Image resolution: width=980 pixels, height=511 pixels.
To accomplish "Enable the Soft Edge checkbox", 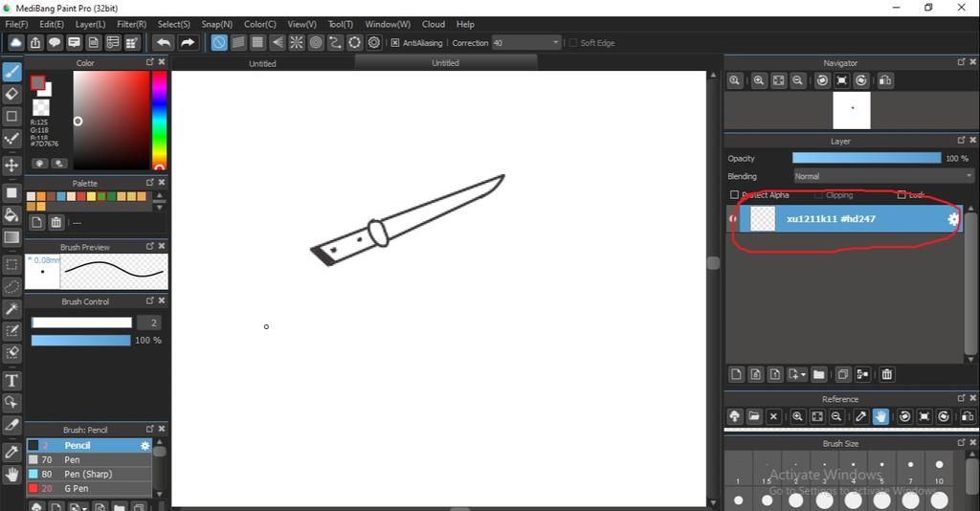I will point(572,42).
